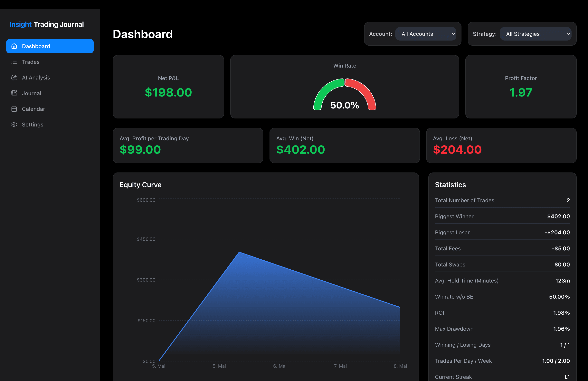Click the equity curve peak point
The image size is (588, 381).
(x=239, y=252)
